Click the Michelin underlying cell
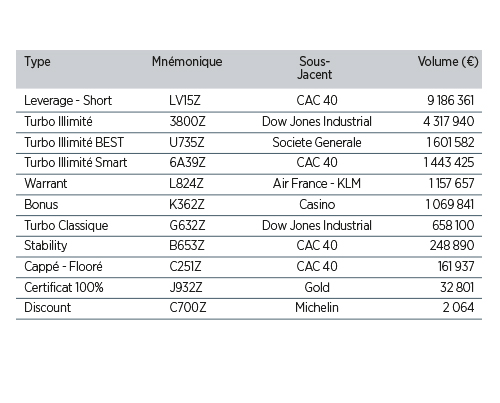This screenshot has width=500, height=403. tap(317, 307)
